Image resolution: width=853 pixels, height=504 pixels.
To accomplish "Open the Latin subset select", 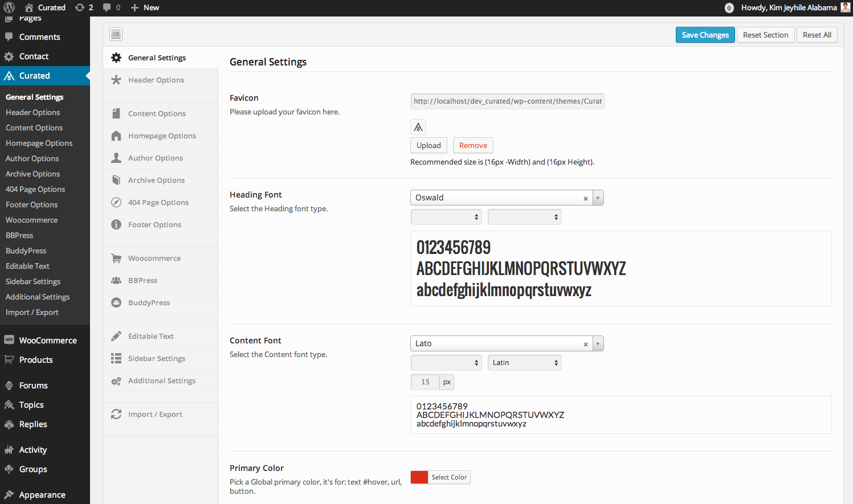I will (525, 363).
